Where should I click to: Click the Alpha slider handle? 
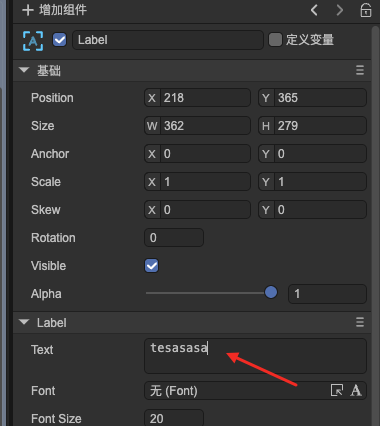[x=271, y=292]
